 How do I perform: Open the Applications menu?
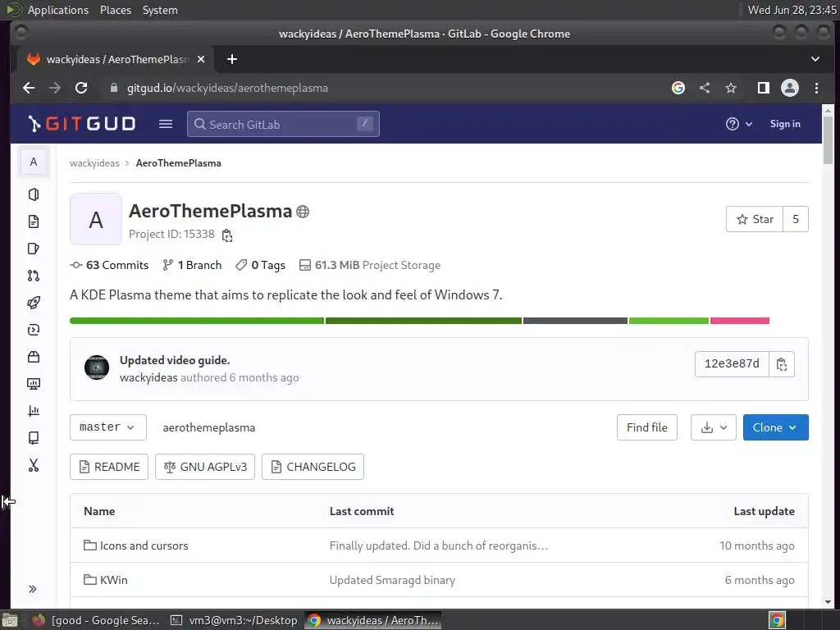[58, 10]
